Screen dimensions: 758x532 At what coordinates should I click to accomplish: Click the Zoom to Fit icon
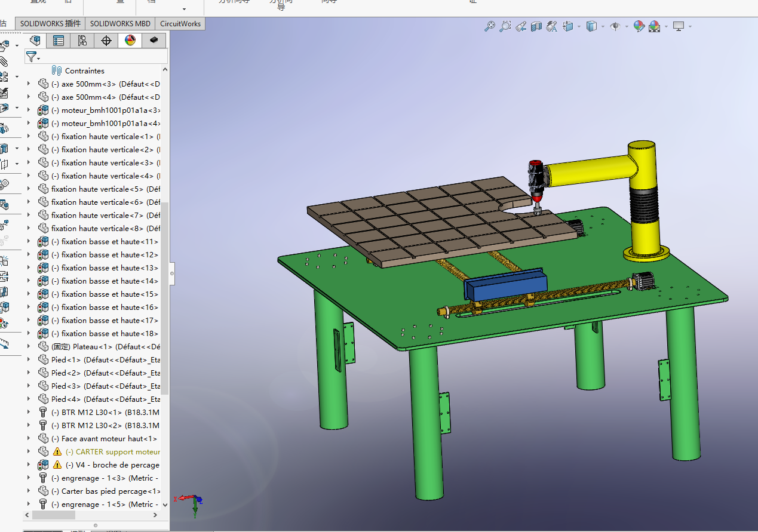[x=490, y=26]
